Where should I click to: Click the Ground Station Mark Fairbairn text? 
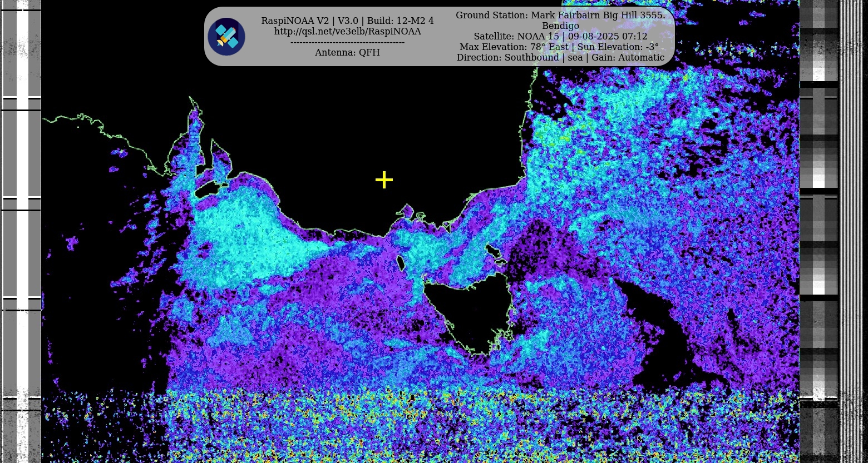[x=560, y=15]
